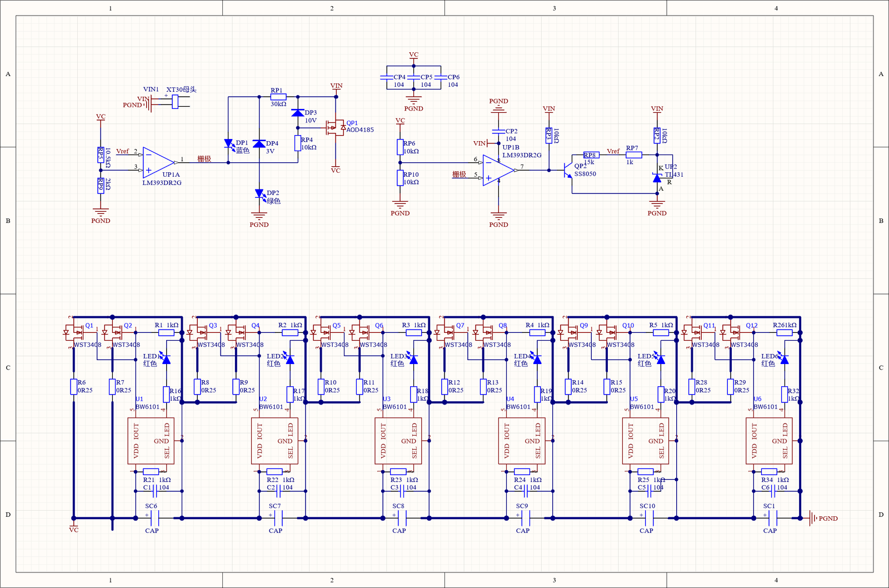Click the R6 0R25 resistor
This screenshot has width=889, height=588.
73,387
